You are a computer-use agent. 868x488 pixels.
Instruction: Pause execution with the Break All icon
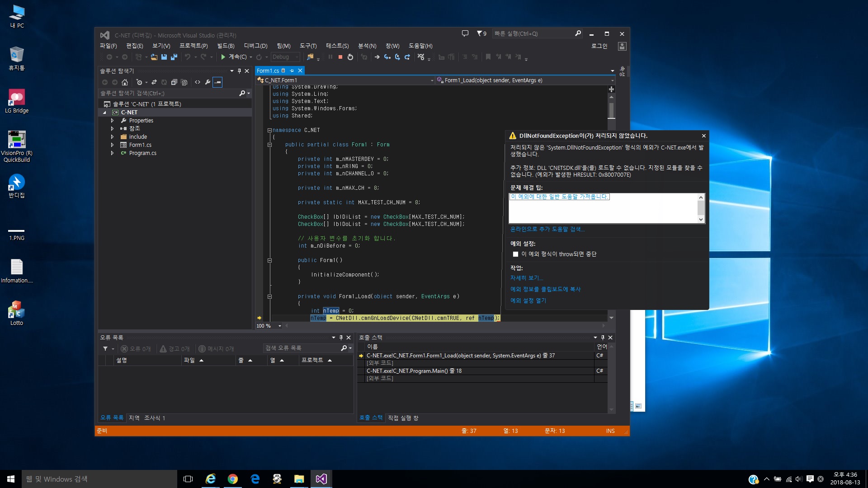pos(330,57)
